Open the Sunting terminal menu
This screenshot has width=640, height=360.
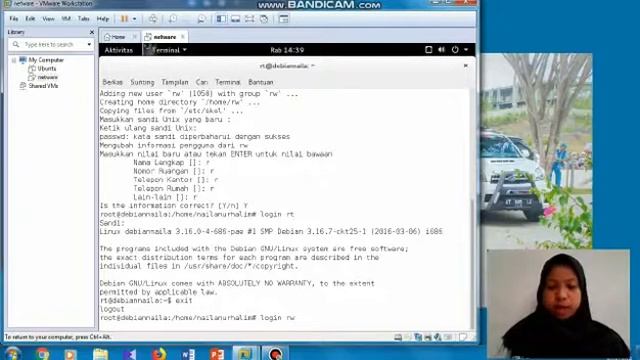(x=142, y=82)
